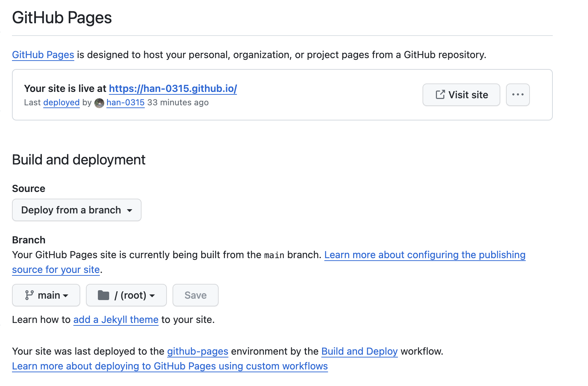Open the add a Jekyll theme link
Screen dimensions: 588x386
click(116, 320)
